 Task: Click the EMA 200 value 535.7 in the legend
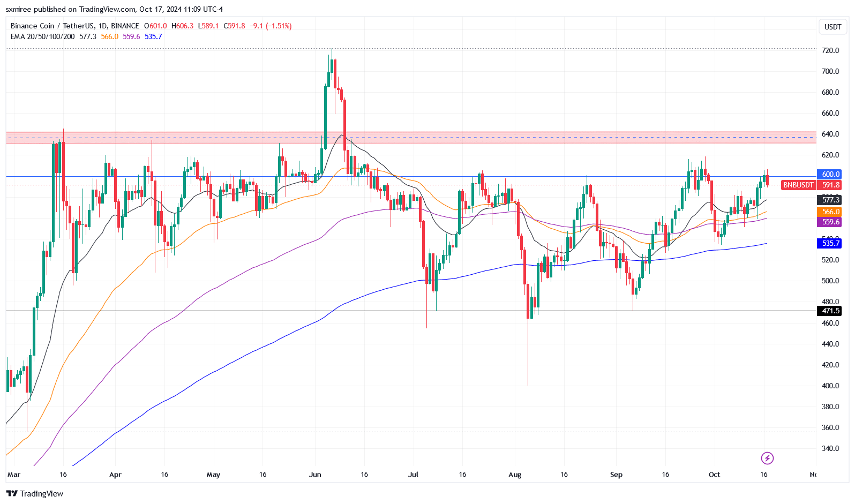[x=153, y=36]
